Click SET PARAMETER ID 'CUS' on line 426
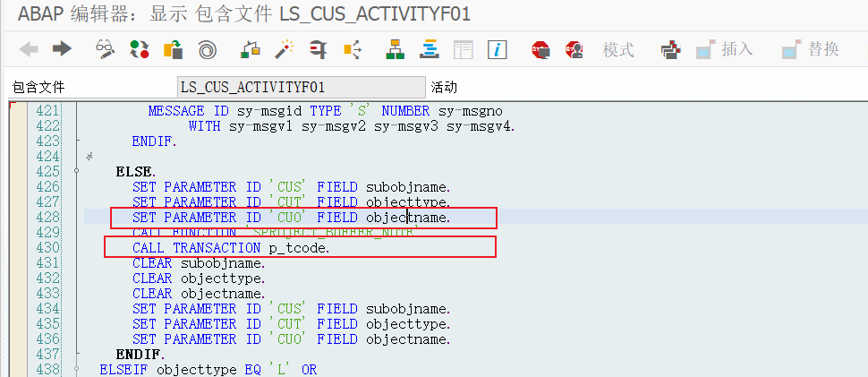 click(292, 187)
